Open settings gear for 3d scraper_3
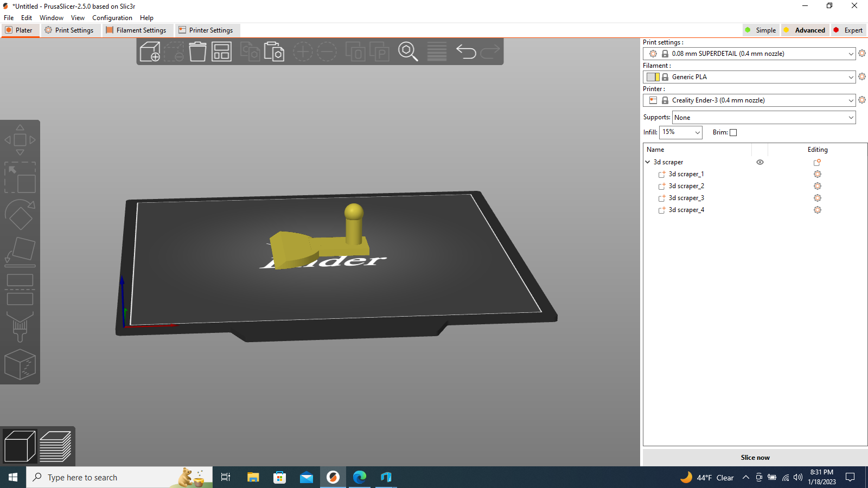The width and height of the screenshot is (868, 488). click(817, 198)
